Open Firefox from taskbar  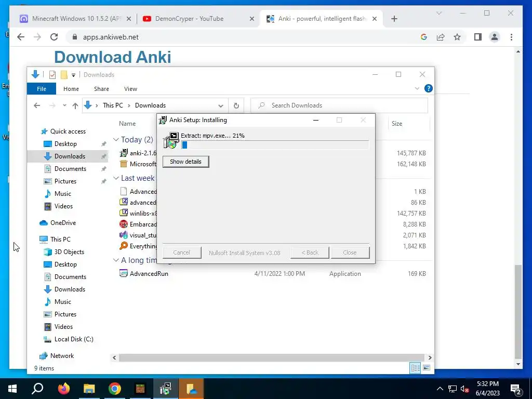click(63, 389)
